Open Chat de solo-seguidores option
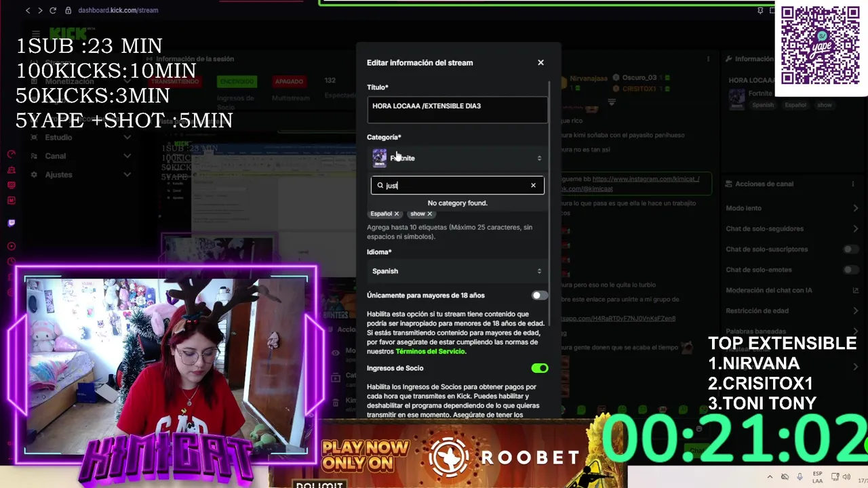This screenshot has width=868, height=488. click(793, 228)
